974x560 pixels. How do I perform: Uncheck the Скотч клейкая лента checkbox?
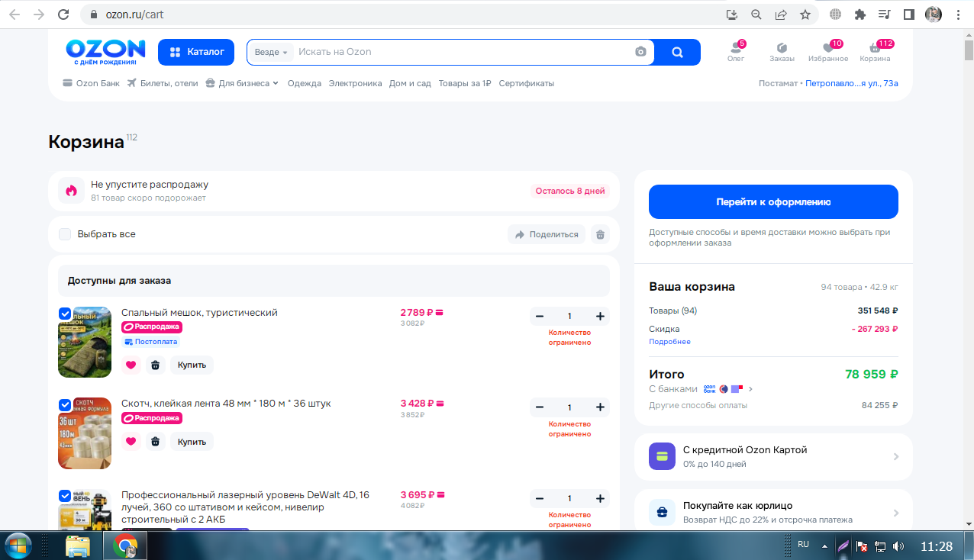click(x=65, y=405)
